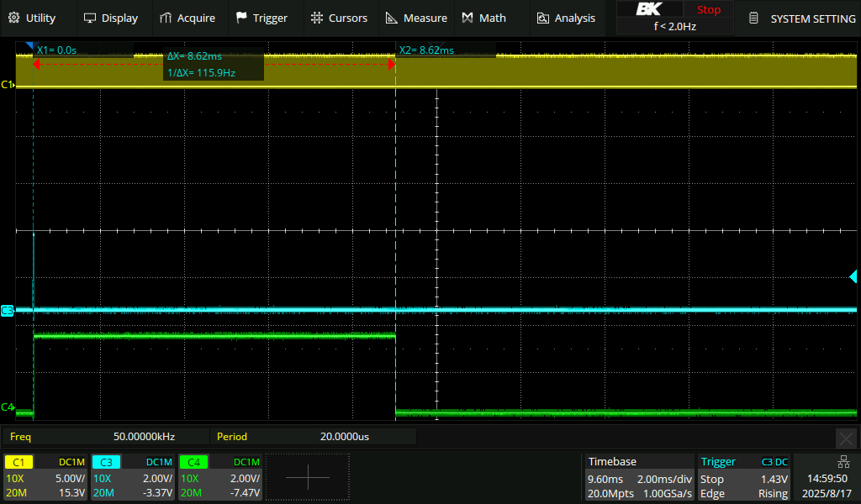Click the Trigger flag icon
The height and width of the screenshot is (504, 861).
click(x=241, y=18)
